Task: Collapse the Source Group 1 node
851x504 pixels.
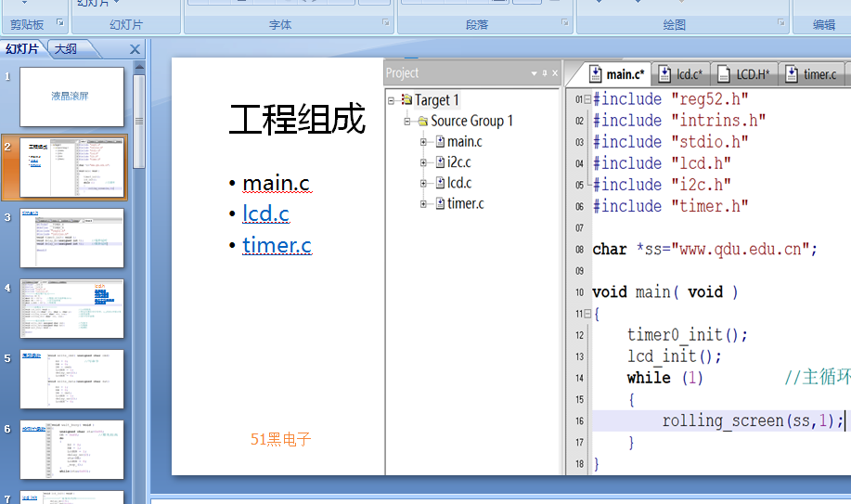Action: coord(407,121)
